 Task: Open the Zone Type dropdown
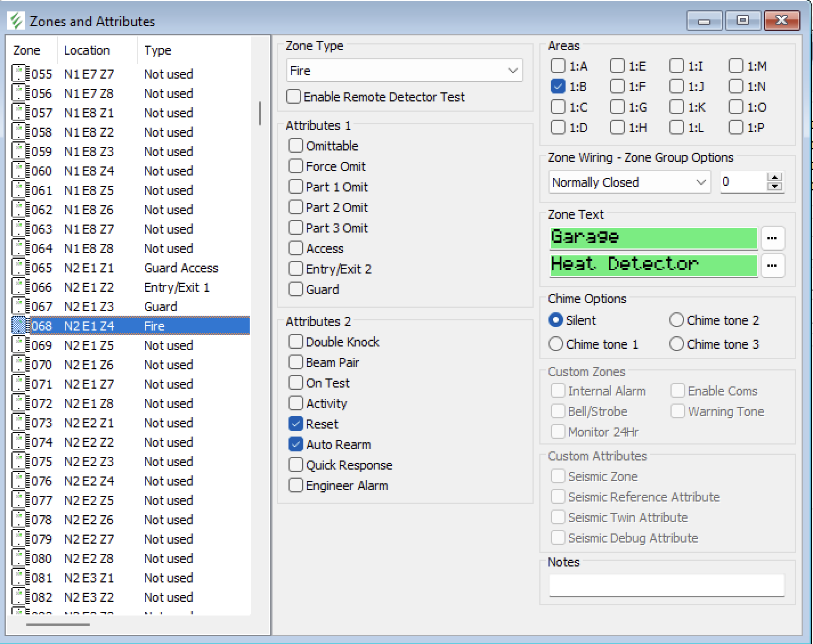[x=512, y=71]
